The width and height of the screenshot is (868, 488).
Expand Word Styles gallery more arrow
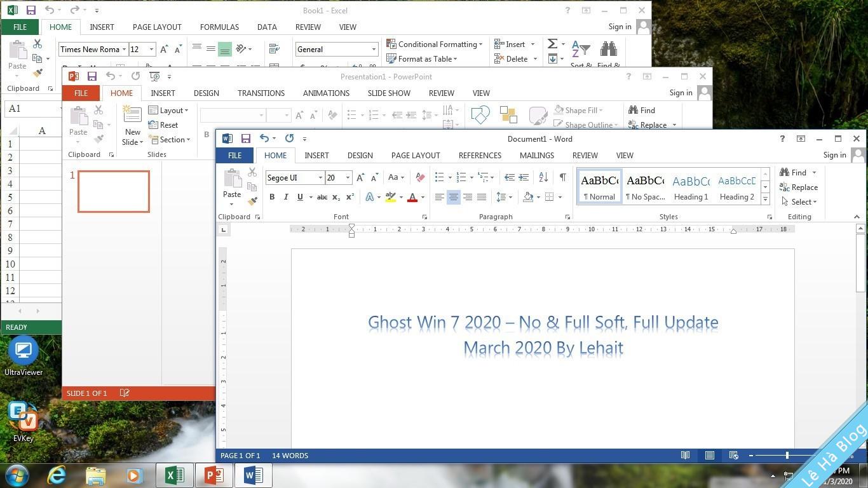[x=765, y=200]
